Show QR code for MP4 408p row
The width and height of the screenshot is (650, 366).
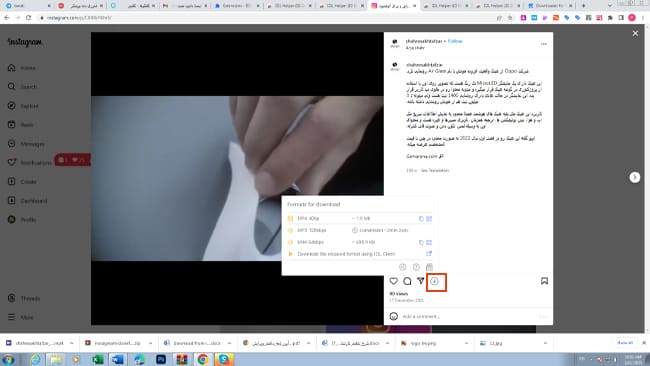pyautogui.click(x=429, y=218)
